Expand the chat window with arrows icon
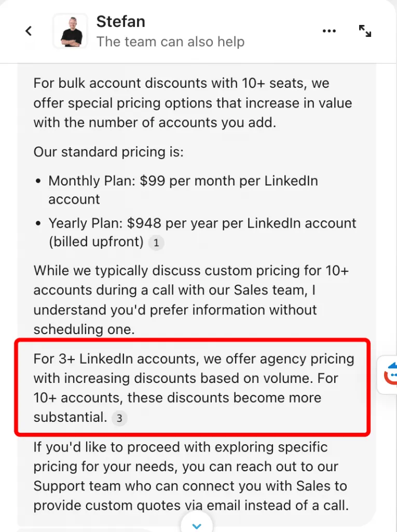The width and height of the screenshot is (397, 532). click(365, 31)
